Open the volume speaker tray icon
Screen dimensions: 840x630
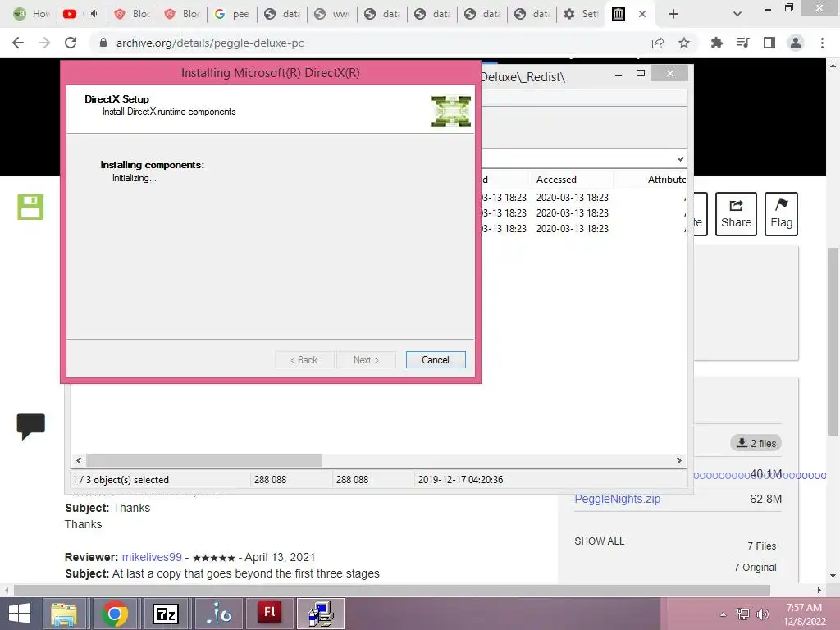pyautogui.click(x=763, y=614)
